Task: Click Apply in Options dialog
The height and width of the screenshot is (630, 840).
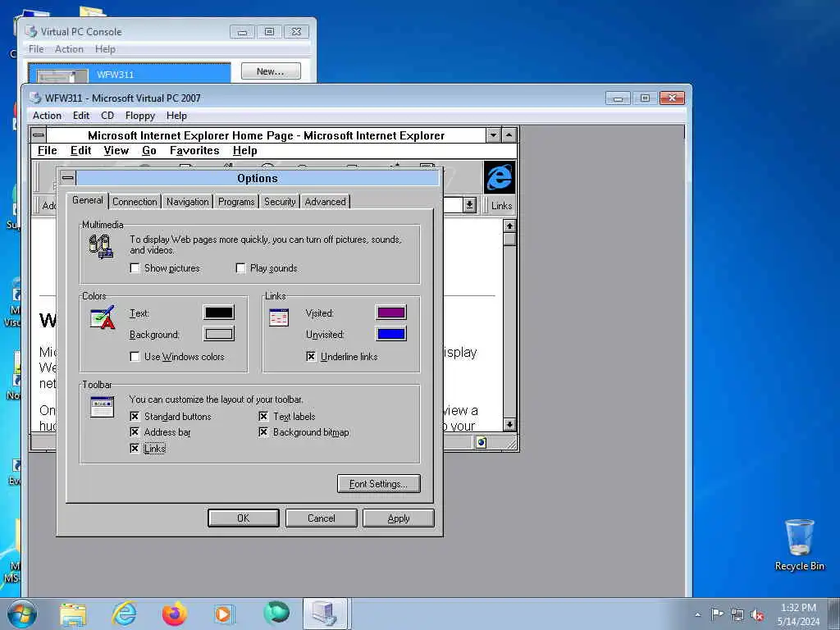Action: click(398, 518)
